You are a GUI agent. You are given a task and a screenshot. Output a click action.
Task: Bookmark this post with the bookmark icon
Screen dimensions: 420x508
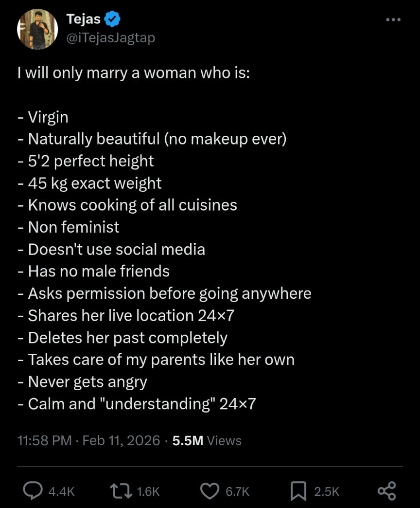tap(298, 491)
